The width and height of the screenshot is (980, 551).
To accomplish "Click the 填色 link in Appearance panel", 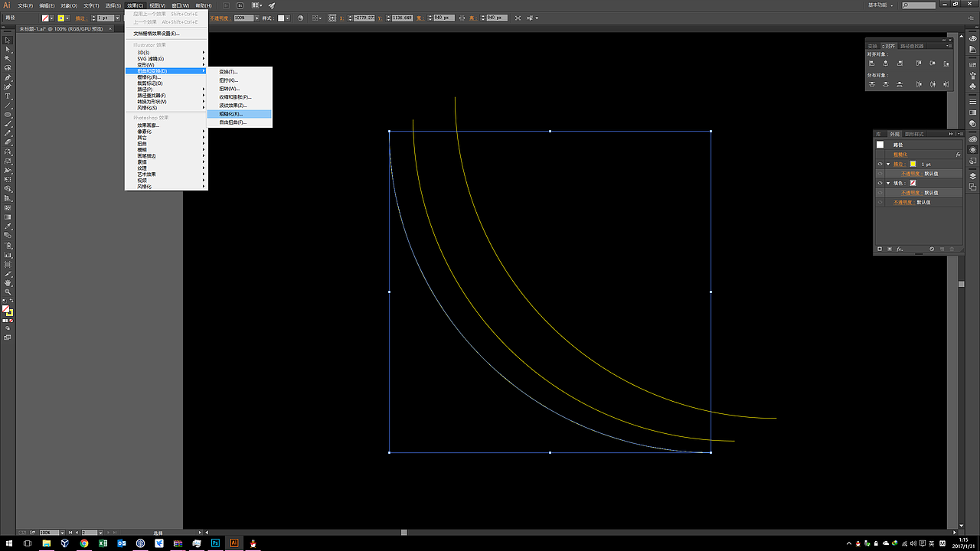I will click(899, 183).
